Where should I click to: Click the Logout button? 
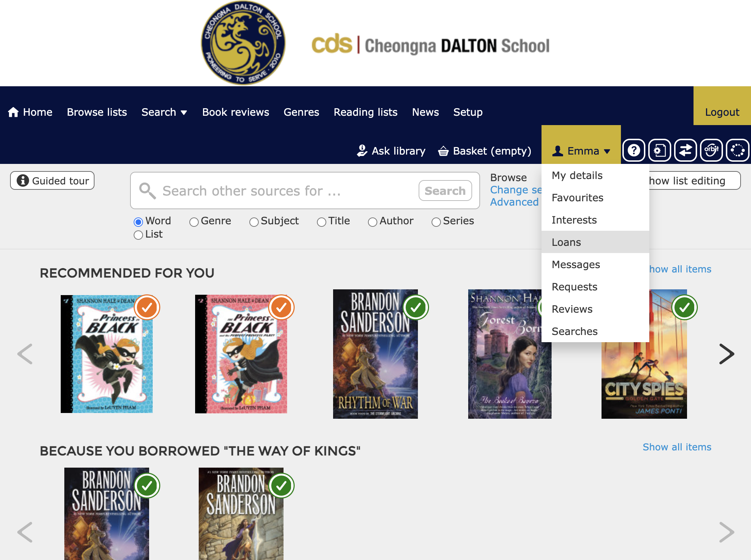coord(722,106)
